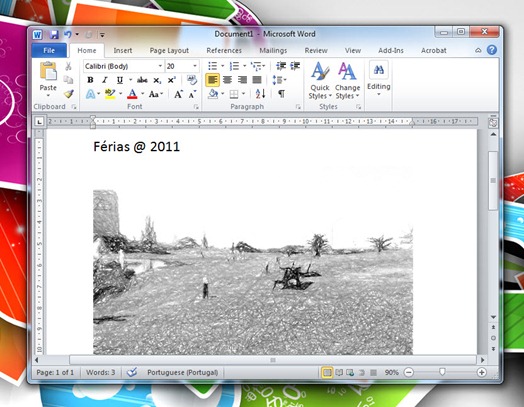Toggle Show paragraph marks button
This screenshot has height=407, width=524.
click(282, 94)
